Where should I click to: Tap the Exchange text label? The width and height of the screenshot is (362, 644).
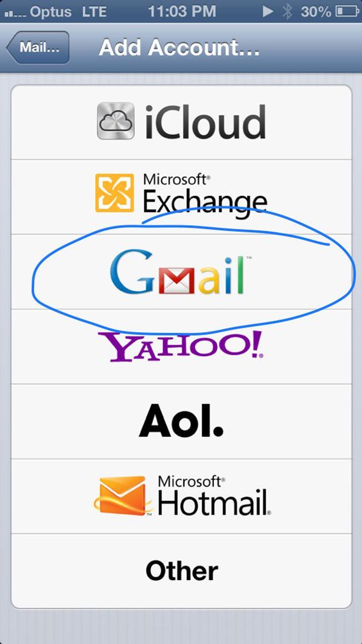tap(205, 201)
